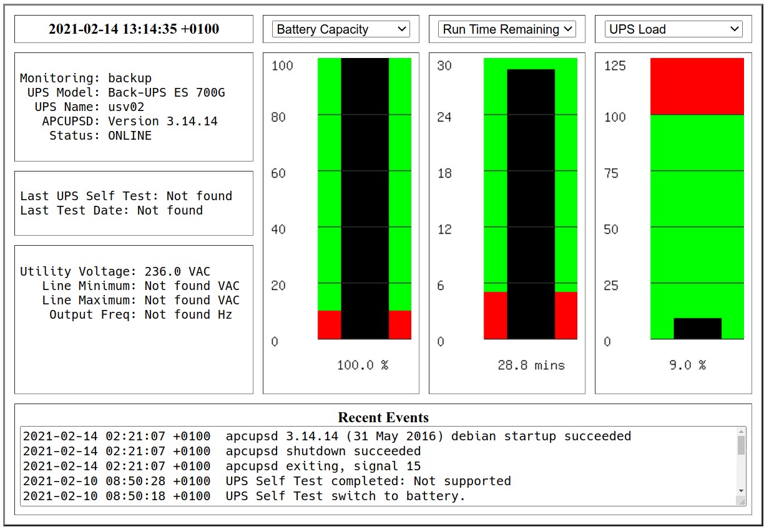Open the Battery Capacity dropdown

pos(341,29)
